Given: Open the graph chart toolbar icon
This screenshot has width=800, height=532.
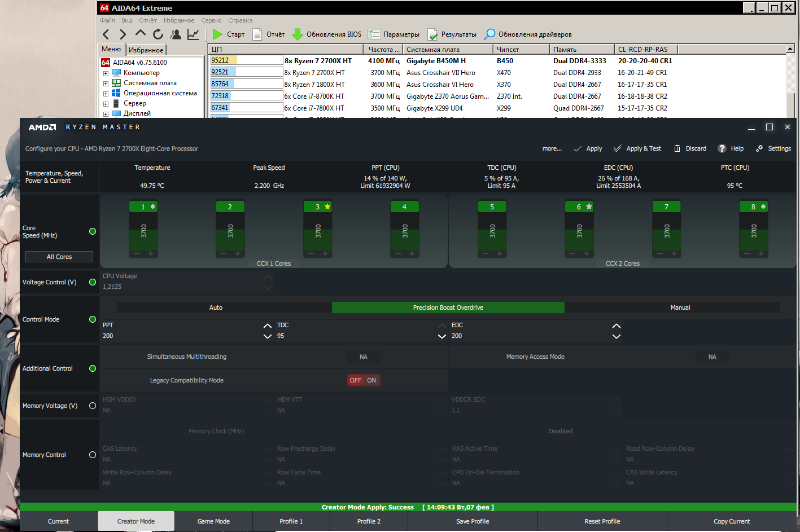Looking at the screenshot, I should (193, 34).
